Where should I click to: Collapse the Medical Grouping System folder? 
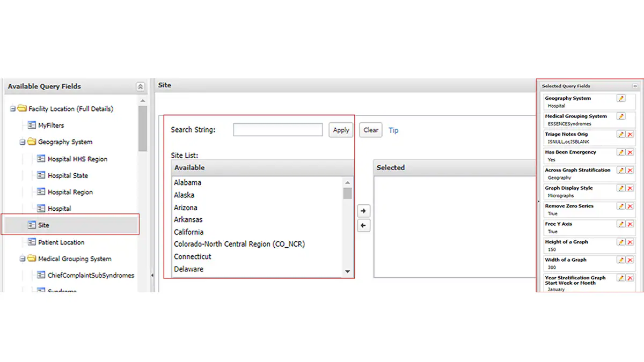point(23,259)
